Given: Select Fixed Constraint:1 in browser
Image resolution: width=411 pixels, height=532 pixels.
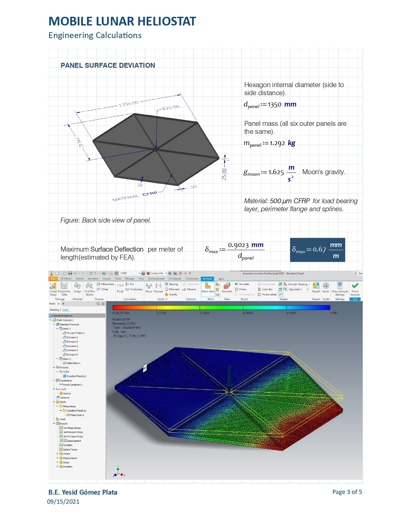Looking at the screenshot, I should (71, 385).
